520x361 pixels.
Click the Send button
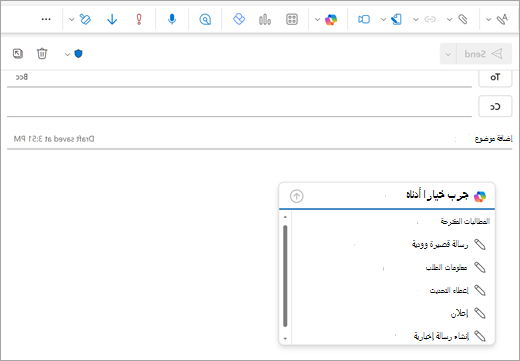pyautogui.click(x=484, y=54)
